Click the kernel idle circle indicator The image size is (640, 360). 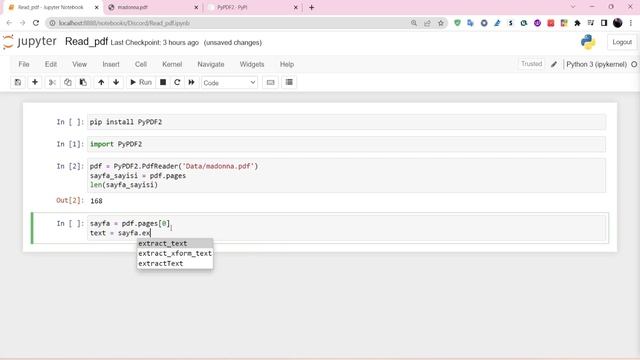point(634,64)
